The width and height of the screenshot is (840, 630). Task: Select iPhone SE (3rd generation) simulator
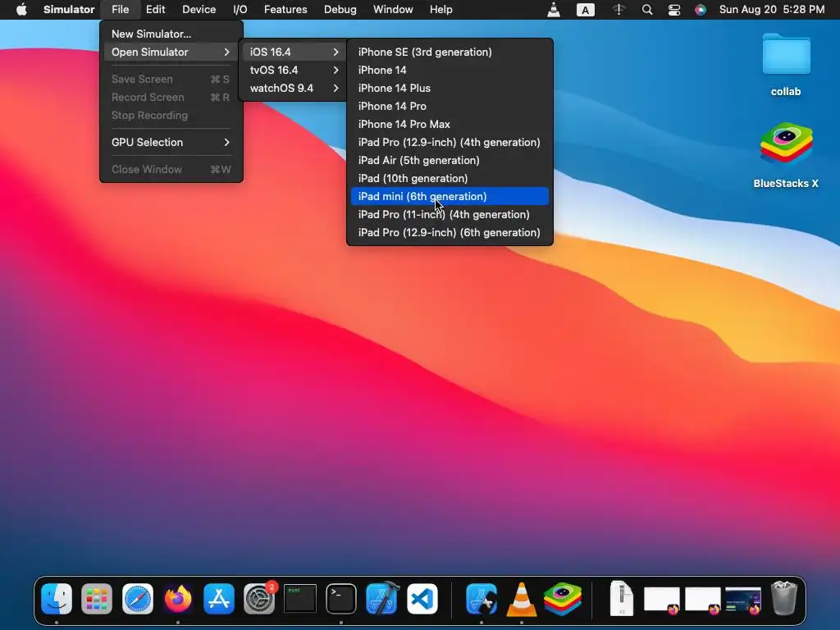[x=450, y=52]
